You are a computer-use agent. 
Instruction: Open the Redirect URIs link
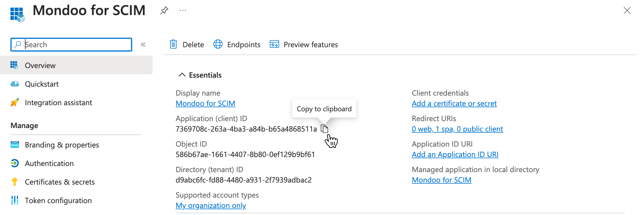click(x=457, y=129)
